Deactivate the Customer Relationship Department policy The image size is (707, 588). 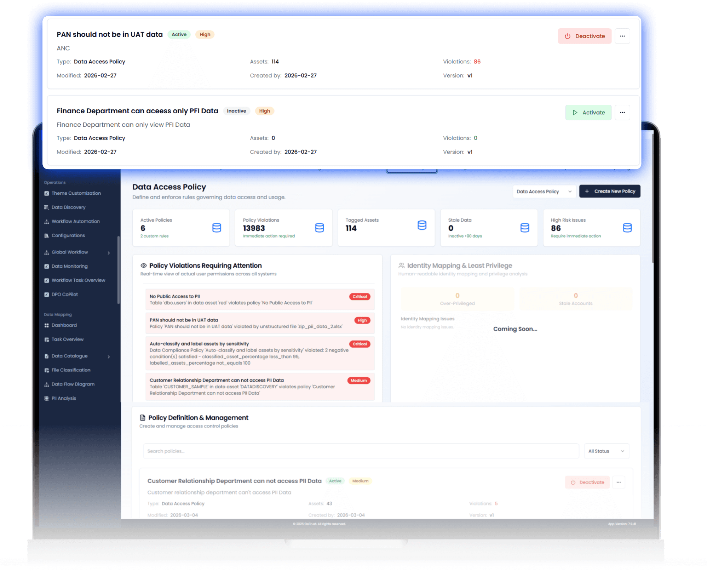click(587, 482)
